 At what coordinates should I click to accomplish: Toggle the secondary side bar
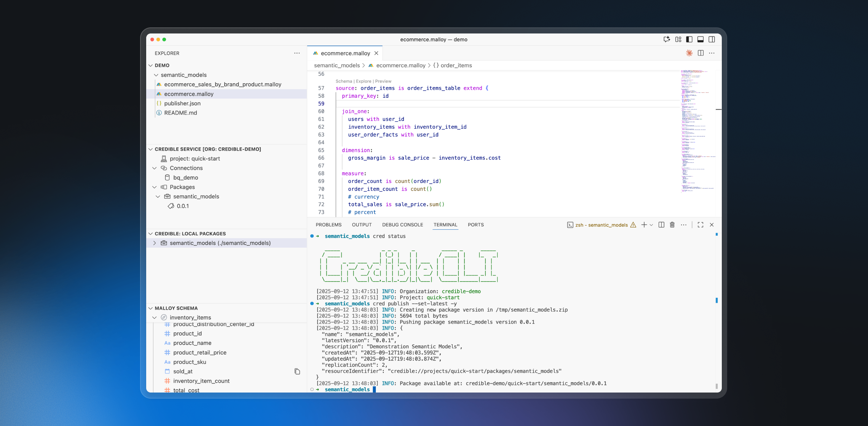point(712,40)
